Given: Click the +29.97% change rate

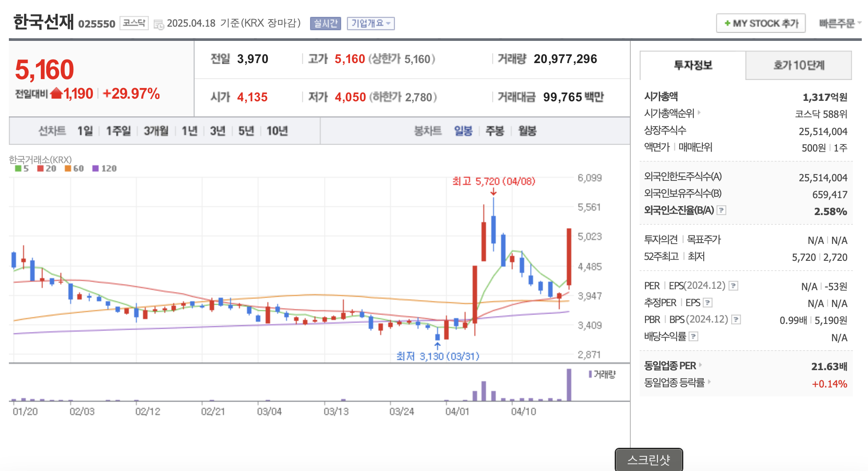Looking at the screenshot, I should pos(131,94).
